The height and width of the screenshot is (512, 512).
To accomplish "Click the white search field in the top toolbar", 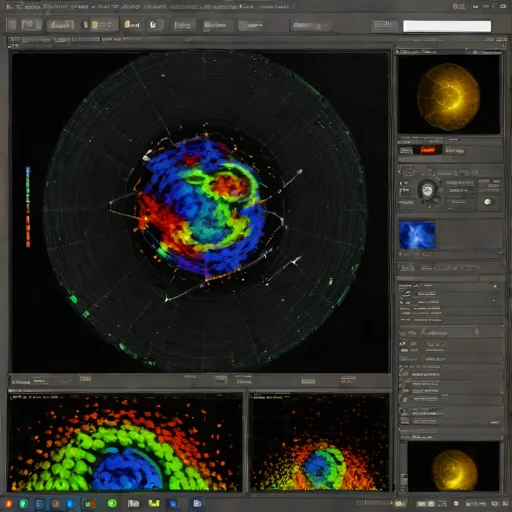I will [x=447, y=26].
